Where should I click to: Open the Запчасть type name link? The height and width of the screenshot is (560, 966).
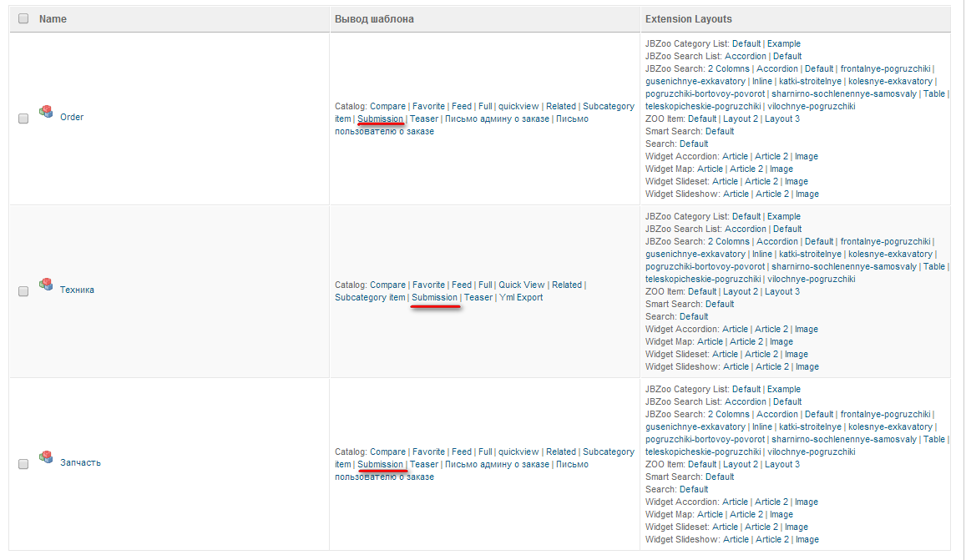coord(80,463)
